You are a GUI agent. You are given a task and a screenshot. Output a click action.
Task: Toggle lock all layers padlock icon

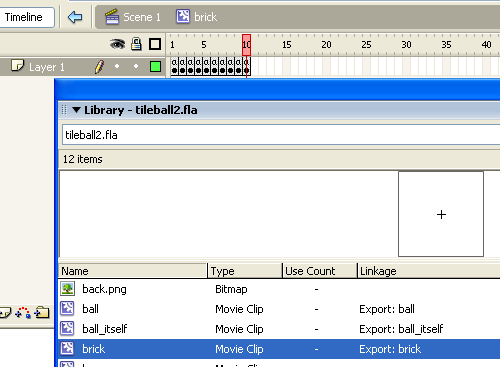(x=136, y=44)
